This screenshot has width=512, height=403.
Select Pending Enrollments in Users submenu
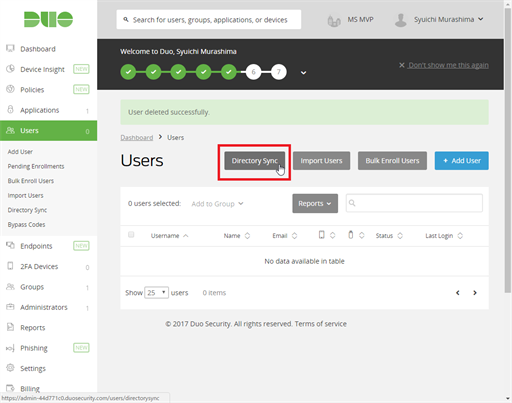click(x=36, y=166)
